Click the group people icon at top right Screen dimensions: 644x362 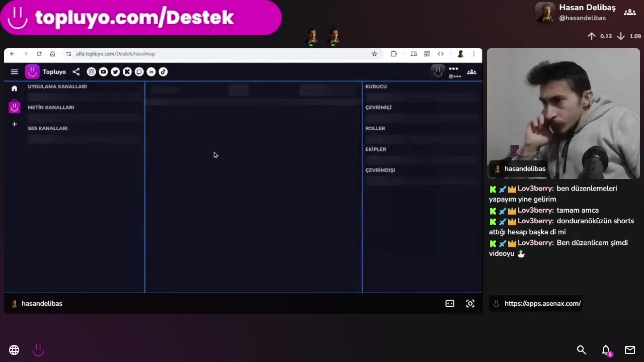pyautogui.click(x=629, y=12)
